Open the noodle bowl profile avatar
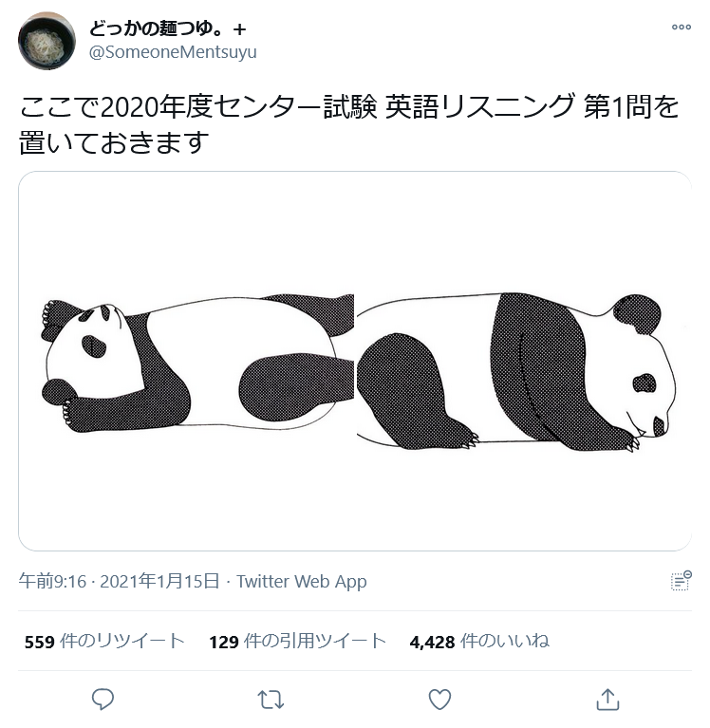Screen dimensions: 710x728 47,41
